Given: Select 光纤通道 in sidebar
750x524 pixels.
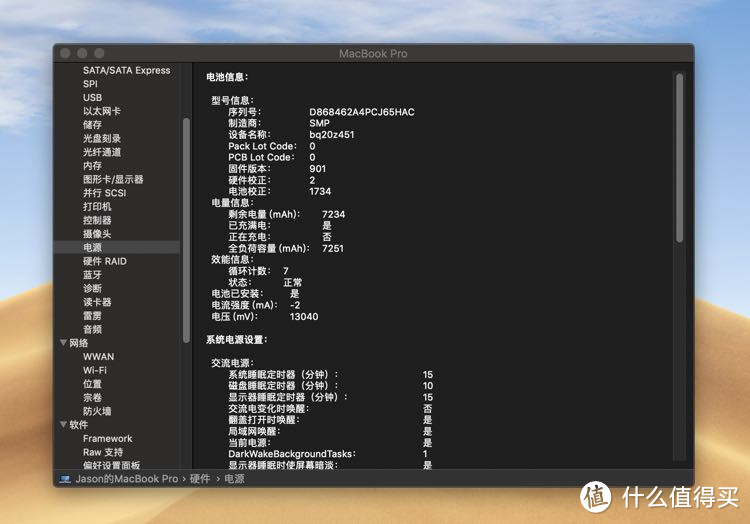Looking at the screenshot, I should [101, 152].
